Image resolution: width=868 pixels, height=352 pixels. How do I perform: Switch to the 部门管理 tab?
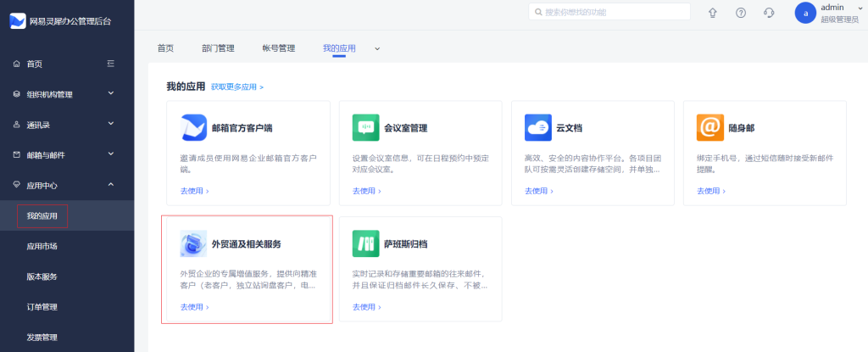(218, 48)
